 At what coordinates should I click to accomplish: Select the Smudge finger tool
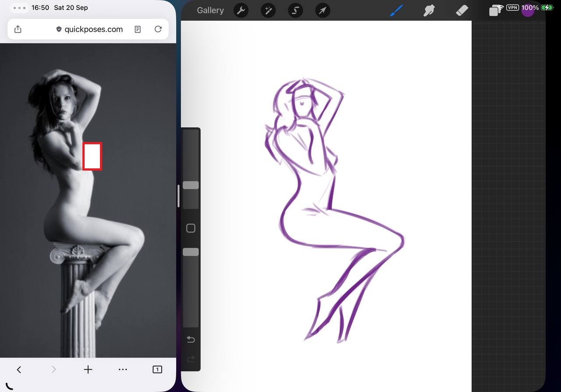[x=429, y=10]
